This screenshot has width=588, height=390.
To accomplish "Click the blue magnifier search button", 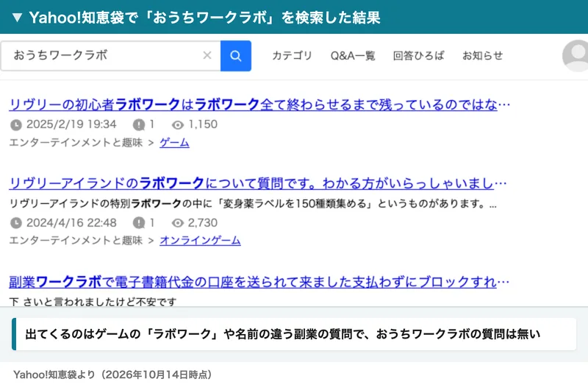I will (235, 56).
